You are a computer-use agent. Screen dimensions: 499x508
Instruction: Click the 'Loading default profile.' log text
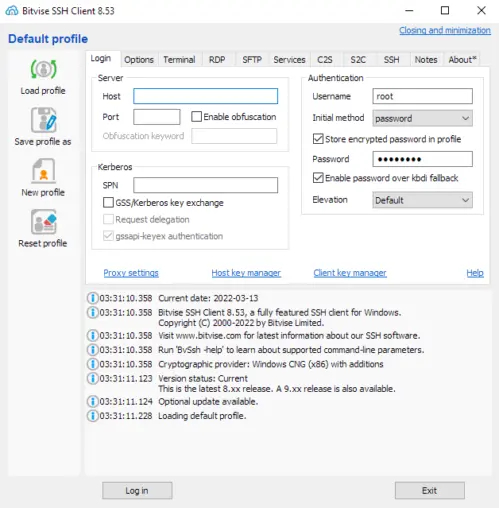point(202,416)
